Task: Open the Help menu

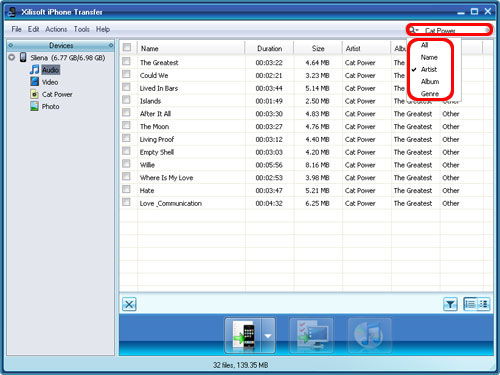Action: pyautogui.click(x=103, y=29)
